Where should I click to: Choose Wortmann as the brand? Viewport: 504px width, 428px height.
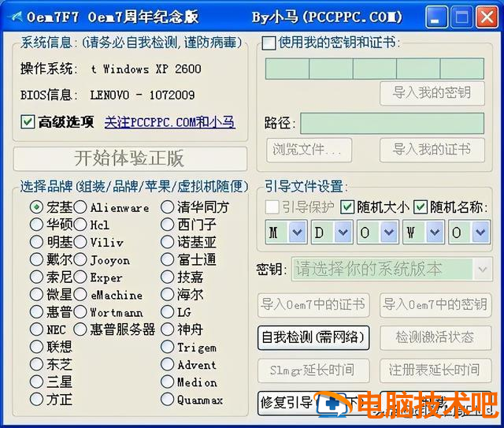(80, 311)
